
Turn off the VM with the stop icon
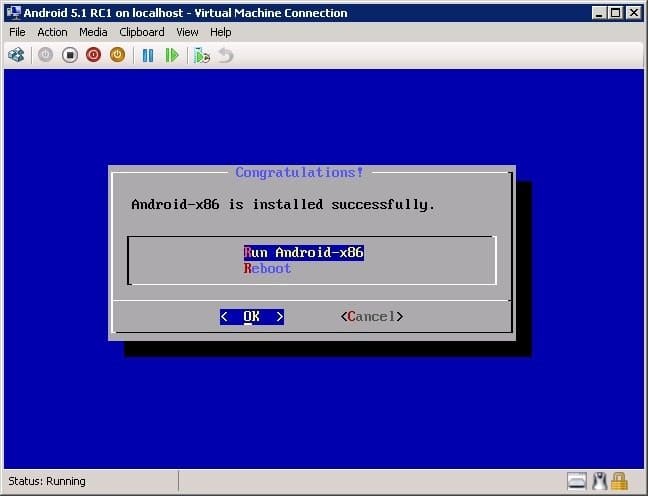click(70, 55)
